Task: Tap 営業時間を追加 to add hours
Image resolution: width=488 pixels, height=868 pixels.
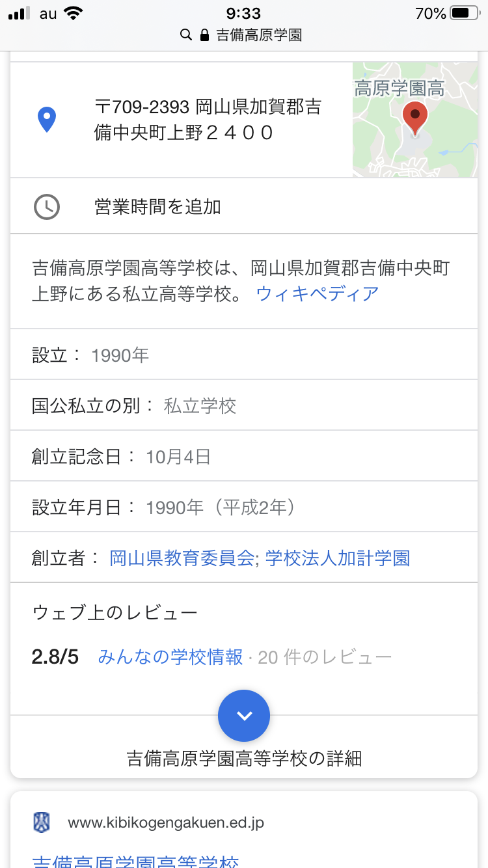Action: 157,207
